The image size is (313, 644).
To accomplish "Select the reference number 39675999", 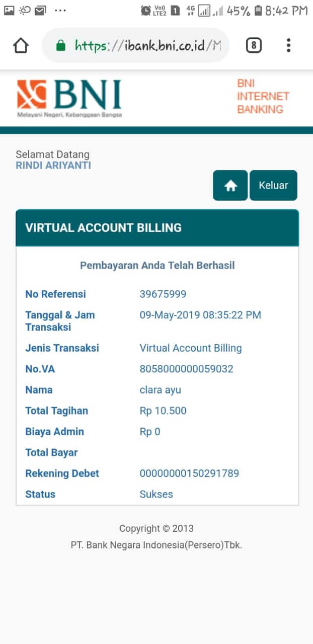I will pos(163,294).
